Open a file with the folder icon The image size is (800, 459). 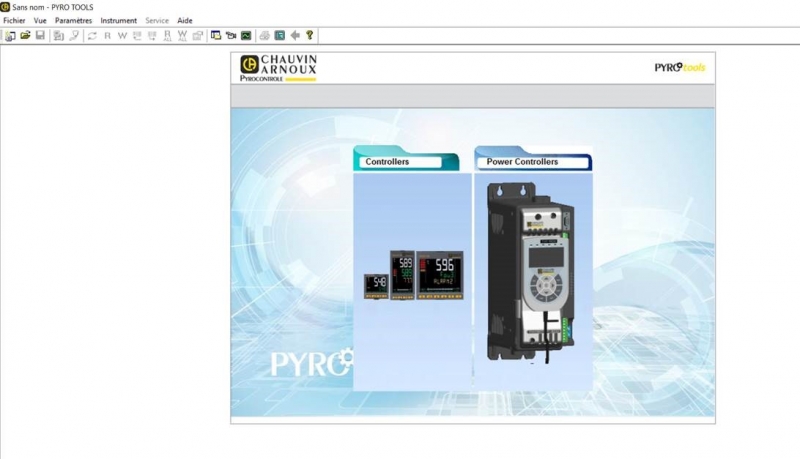(25, 36)
